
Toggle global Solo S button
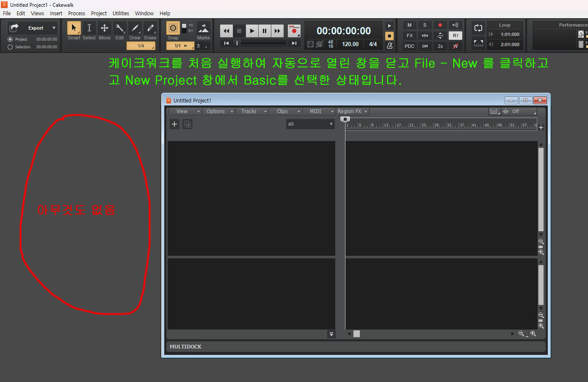click(x=425, y=25)
